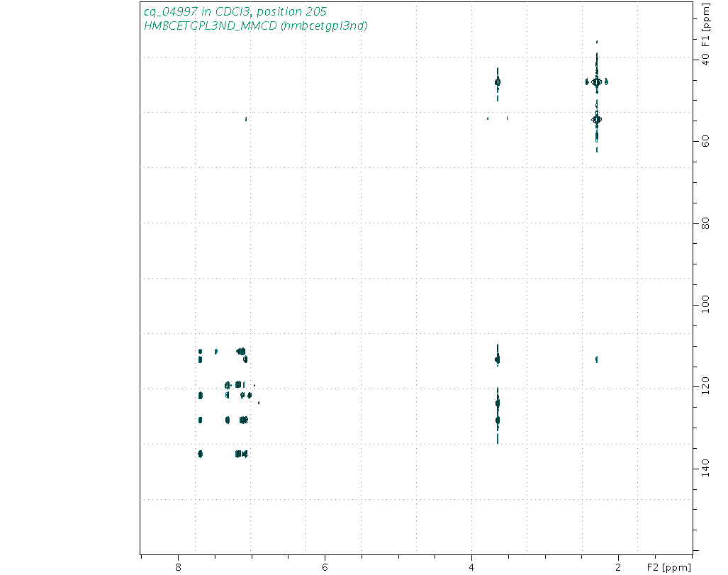Image resolution: width=728 pixels, height=575 pixels.
Task: Select the cross peak at 3.65 ppm, 113 ppm
Action: pyautogui.click(x=498, y=359)
